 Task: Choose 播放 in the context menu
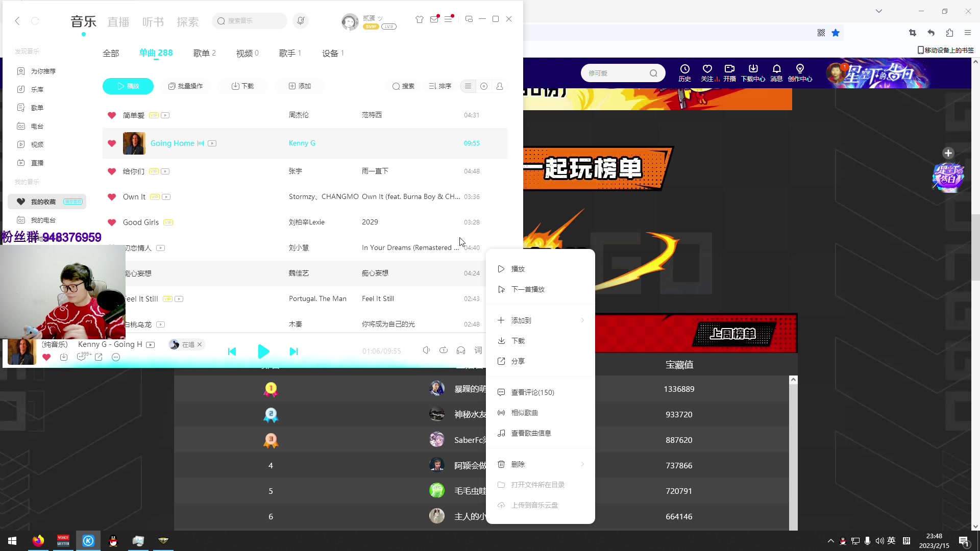click(x=541, y=269)
